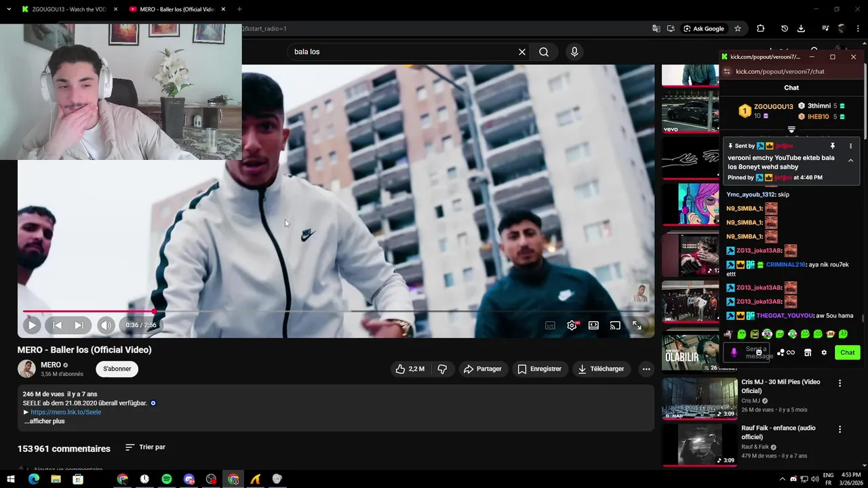Open Trier par comment sorting
The image size is (868, 488).
(x=145, y=447)
